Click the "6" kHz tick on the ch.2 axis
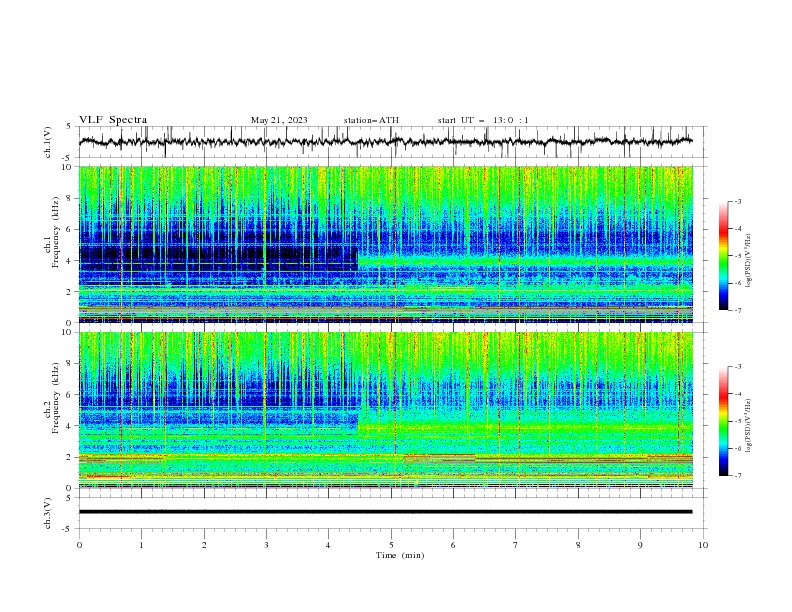 click(71, 395)
